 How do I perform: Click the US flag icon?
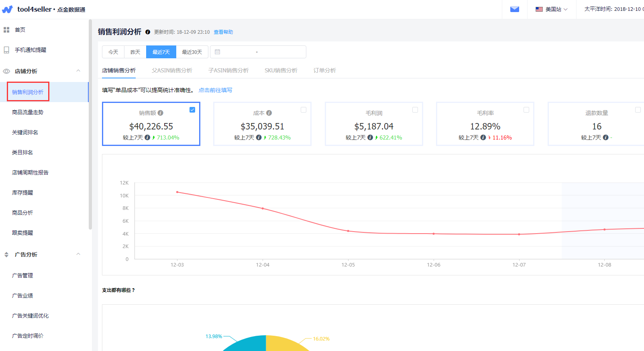tap(539, 9)
